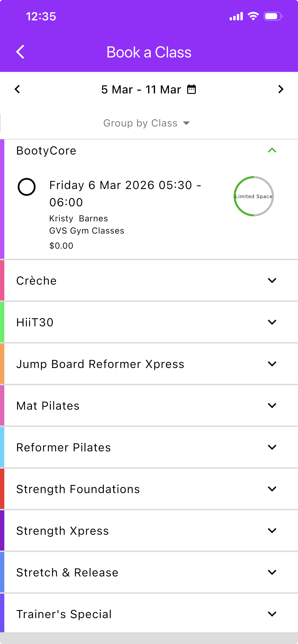
Task: Tap the battery status icon
Action: pos(273,17)
